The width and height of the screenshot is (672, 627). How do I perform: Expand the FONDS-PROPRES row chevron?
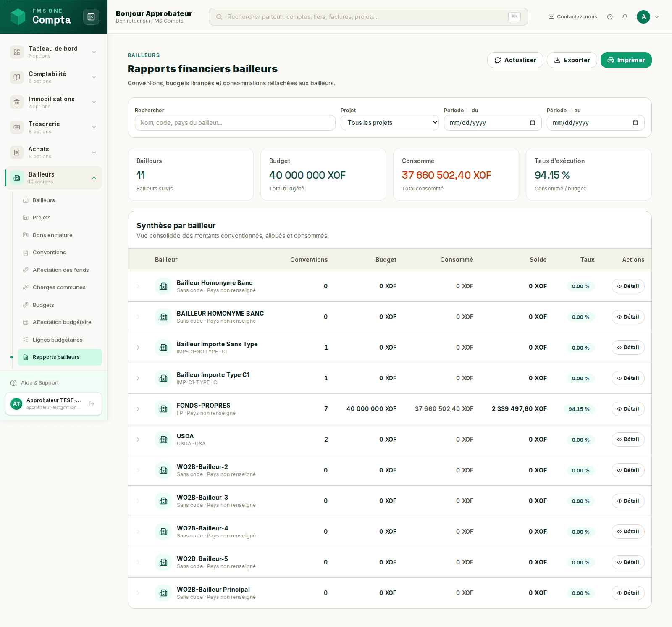138,409
